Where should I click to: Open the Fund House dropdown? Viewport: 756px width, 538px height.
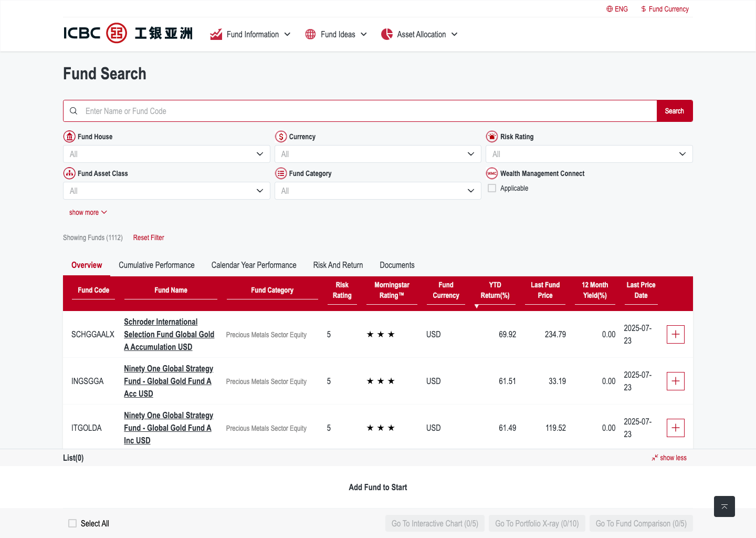coord(166,154)
